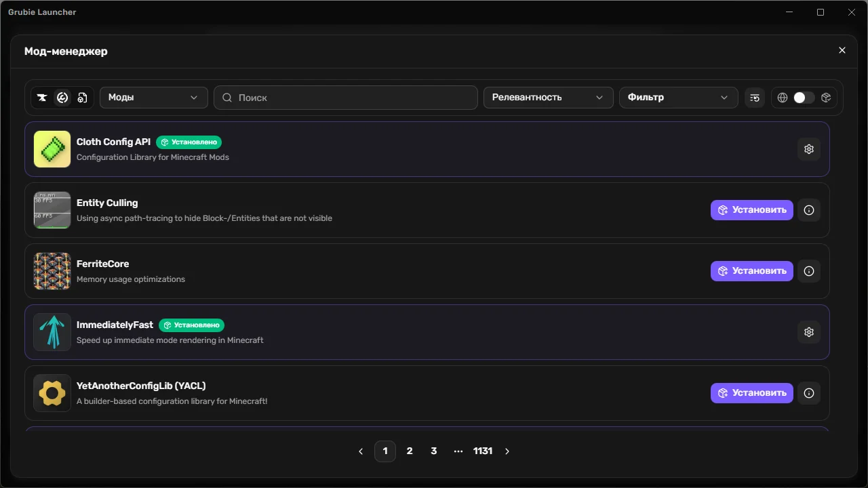Click the Поиск search field
The width and height of the screenshot is (868, 488).
346,98
